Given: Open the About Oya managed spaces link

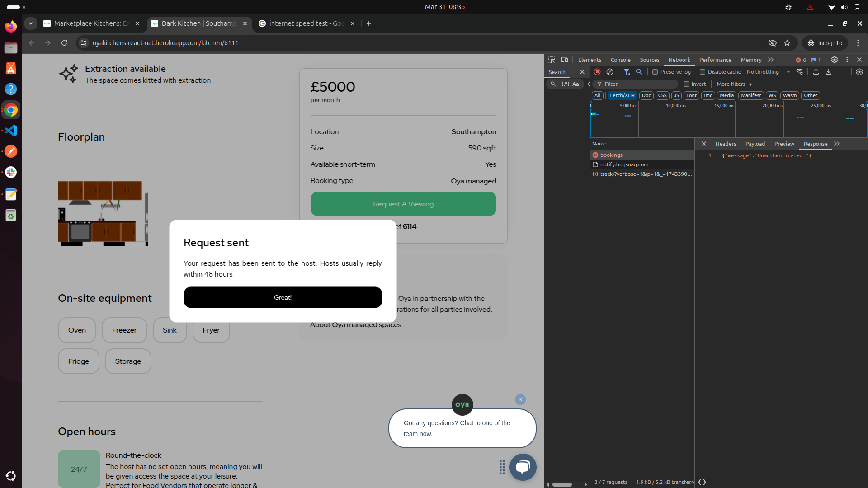Looking at the screenshot, I should 355,325.
